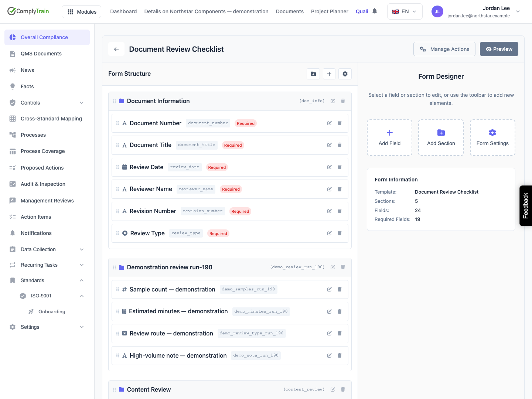Viewport: 532px width, 399px height.
Task: Open the gear settings in Form Structure toolbar
Action: click(345, 74)
